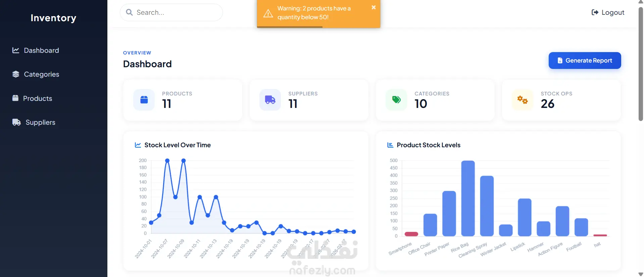This screenshot has height=277, width=644.
Task: Click the Products box icon in sidebar
Action: (x=15, y=98)
